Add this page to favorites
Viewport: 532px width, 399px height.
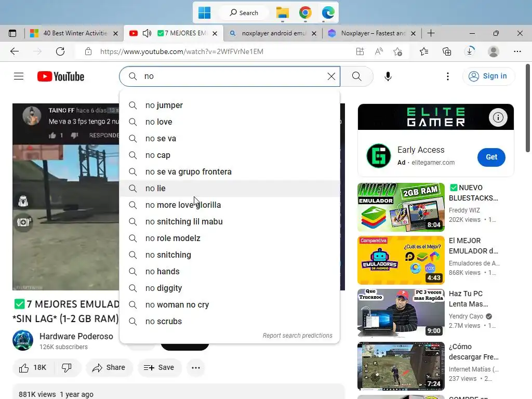click(397, 51)
